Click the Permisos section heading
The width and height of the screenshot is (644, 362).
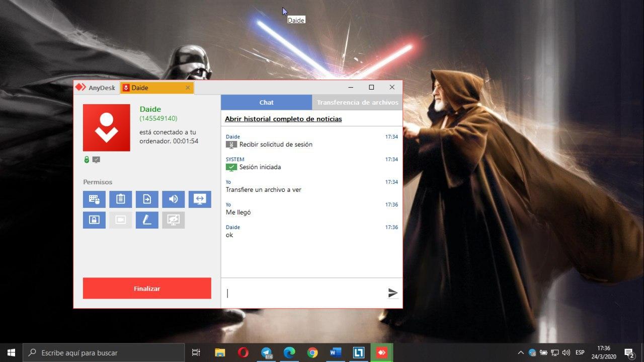(98, 182)
